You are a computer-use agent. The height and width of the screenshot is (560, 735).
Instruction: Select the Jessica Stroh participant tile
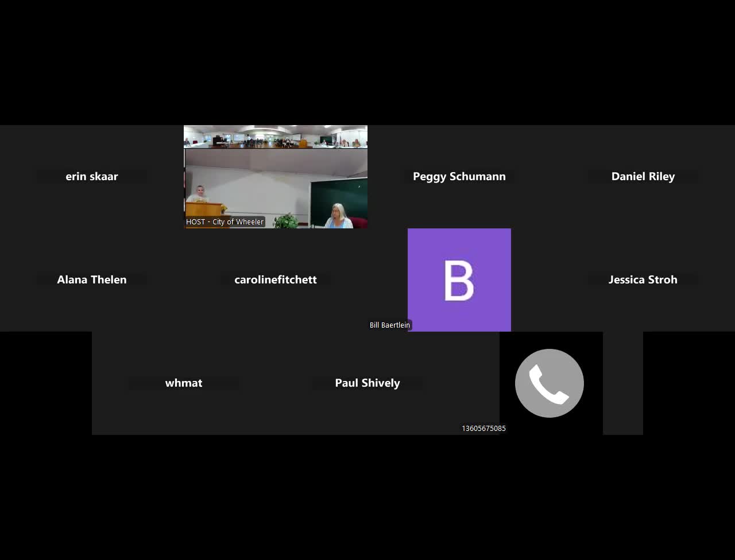click(643, 280)
